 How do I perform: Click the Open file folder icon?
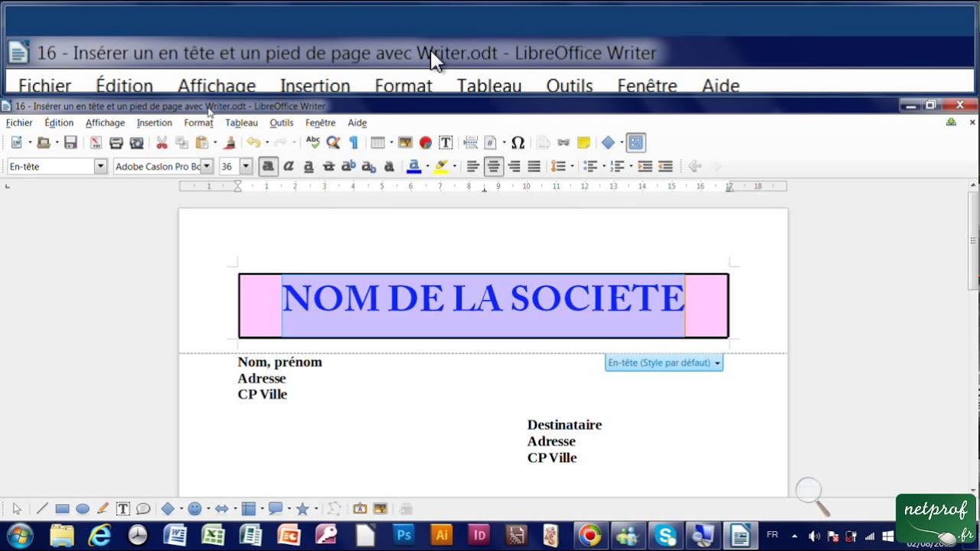(x=44, y=142)
